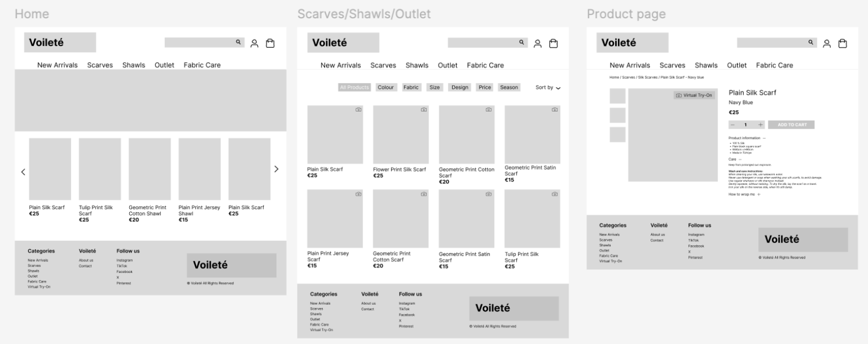Click the left carousel arrow on the Home page
Viewport: 868px width, 344px height.
point(23,172)
